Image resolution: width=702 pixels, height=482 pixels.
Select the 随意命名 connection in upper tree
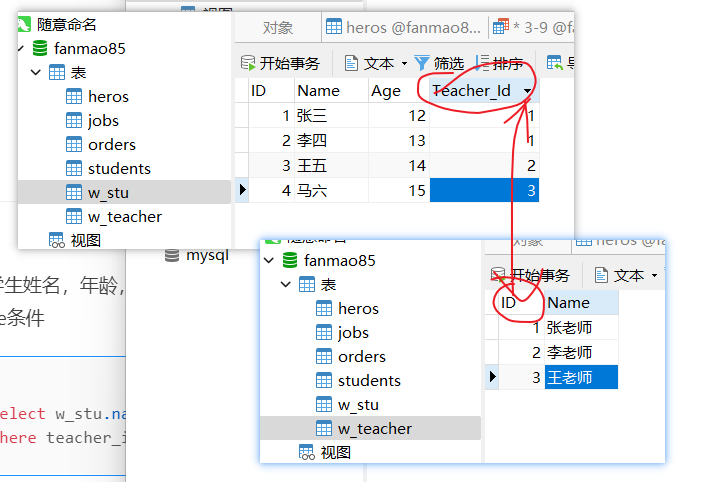pyautogui.click(x=67, y=24)
